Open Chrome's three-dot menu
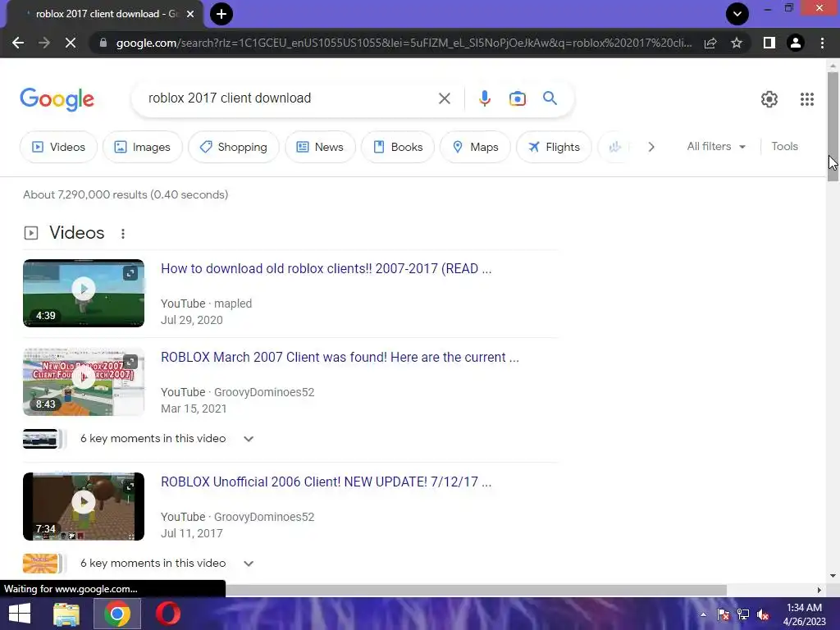Screen dimensions: 840x630 (x=822, y=43)
